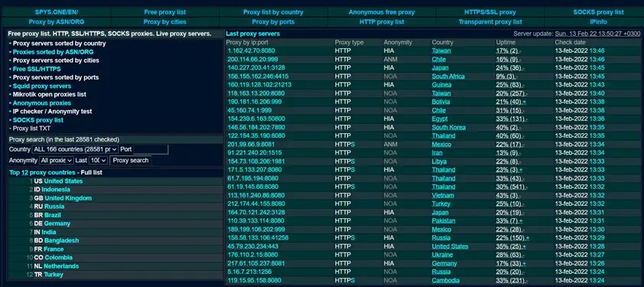Open Egypt country link in table
This screenshot has width=644, height=287.
pos(441,119)
